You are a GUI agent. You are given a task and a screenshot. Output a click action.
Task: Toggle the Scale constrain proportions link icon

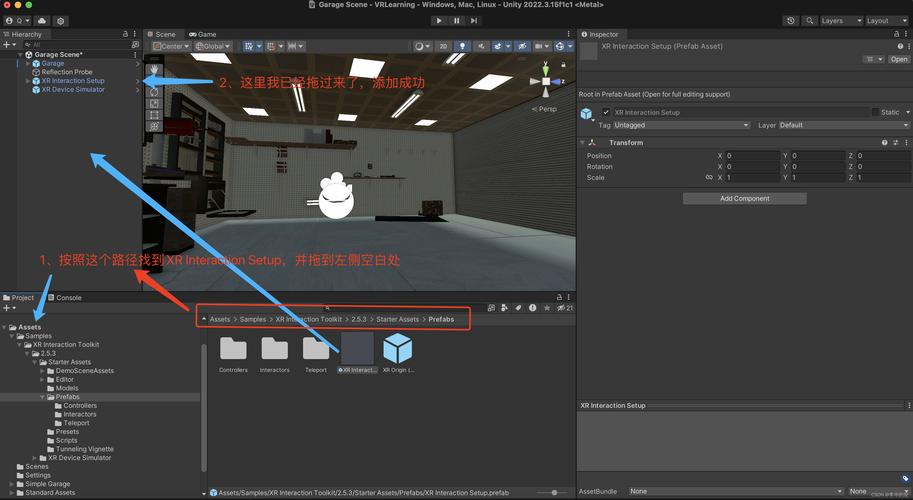click(709, 178)
